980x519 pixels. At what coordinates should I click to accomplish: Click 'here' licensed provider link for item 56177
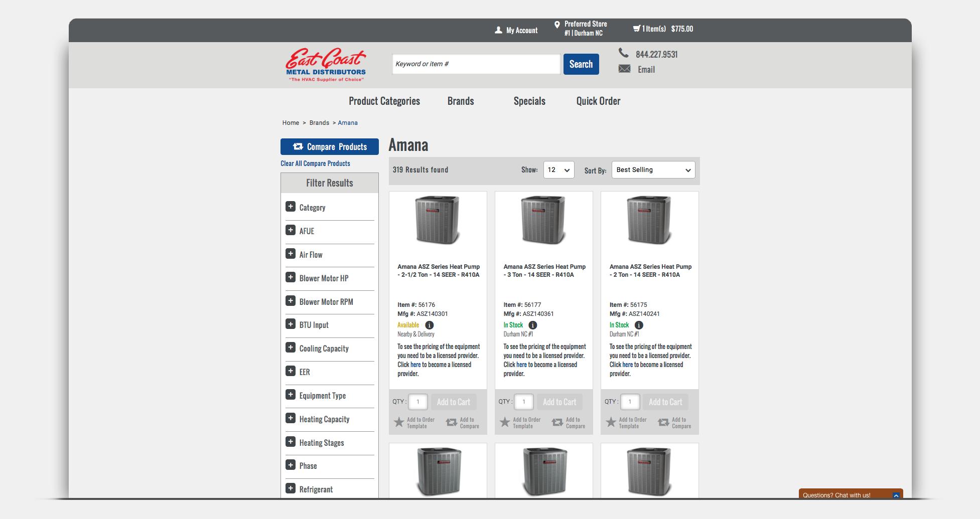coord(521,365)
